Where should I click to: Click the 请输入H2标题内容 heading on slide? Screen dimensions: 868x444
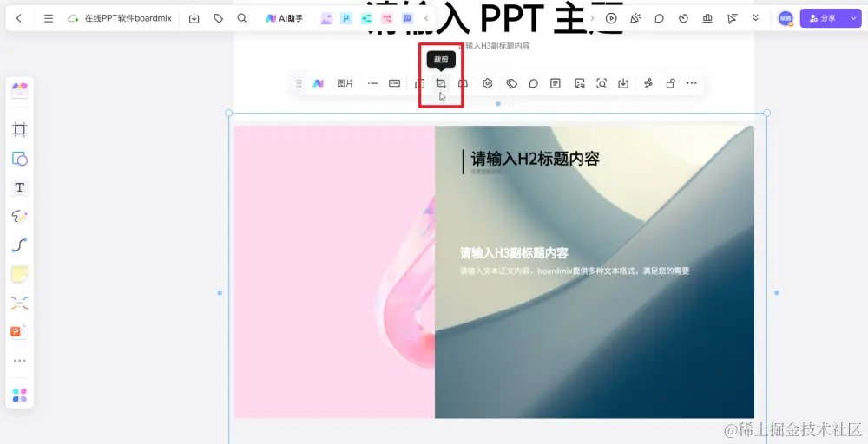pos(535,160)
